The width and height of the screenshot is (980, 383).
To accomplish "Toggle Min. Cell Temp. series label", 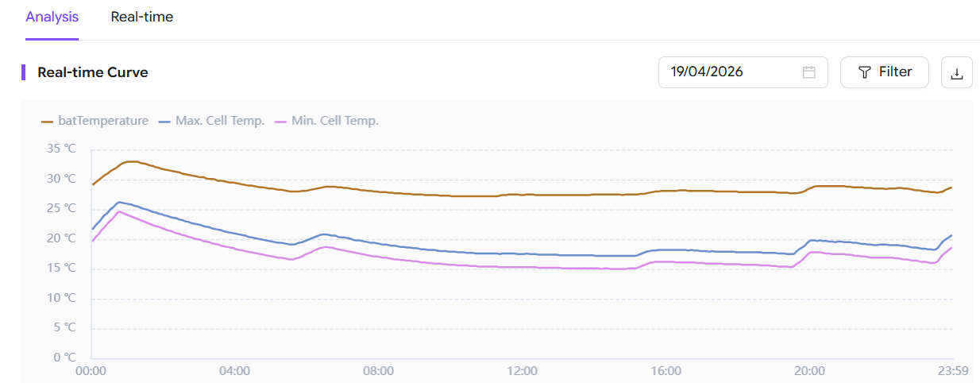I will pos(334,121).
